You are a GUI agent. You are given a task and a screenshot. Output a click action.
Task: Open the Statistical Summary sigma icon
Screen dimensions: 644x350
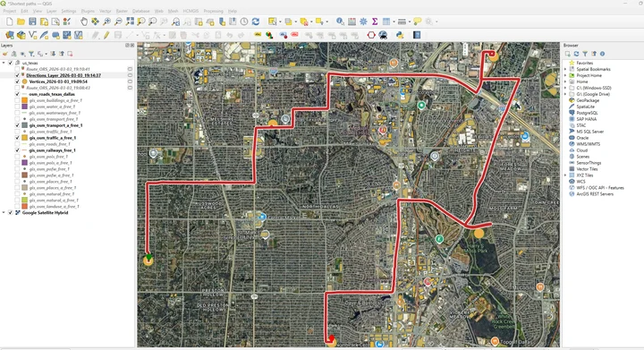[375, 21]
